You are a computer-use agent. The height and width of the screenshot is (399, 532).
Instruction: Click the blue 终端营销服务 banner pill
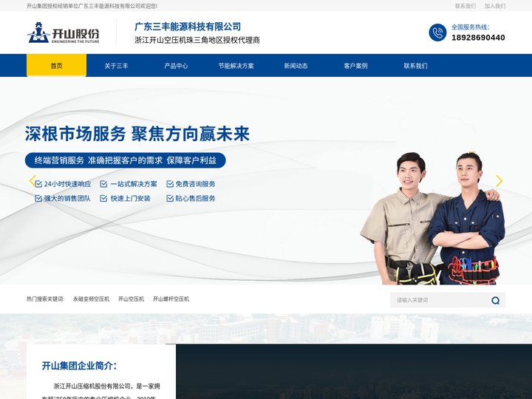click(125, 160)
